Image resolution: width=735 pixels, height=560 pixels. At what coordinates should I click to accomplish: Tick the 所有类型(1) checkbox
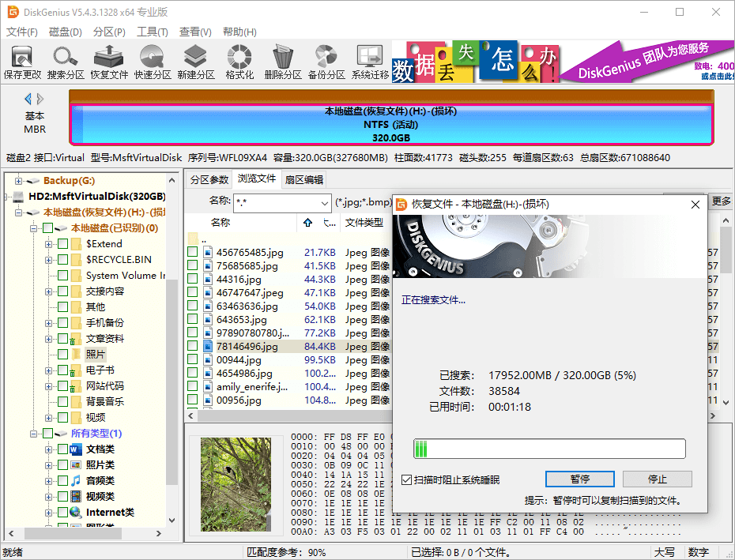point(47,434)
